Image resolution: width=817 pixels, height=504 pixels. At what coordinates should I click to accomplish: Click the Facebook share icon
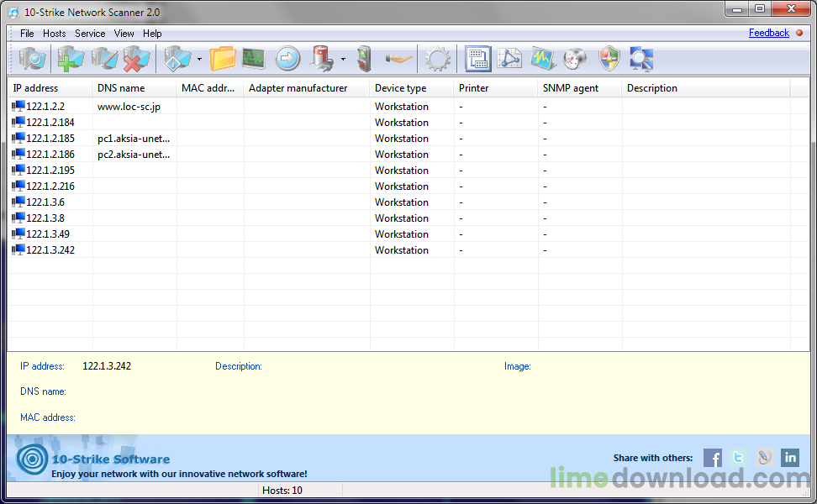point(712,458)
